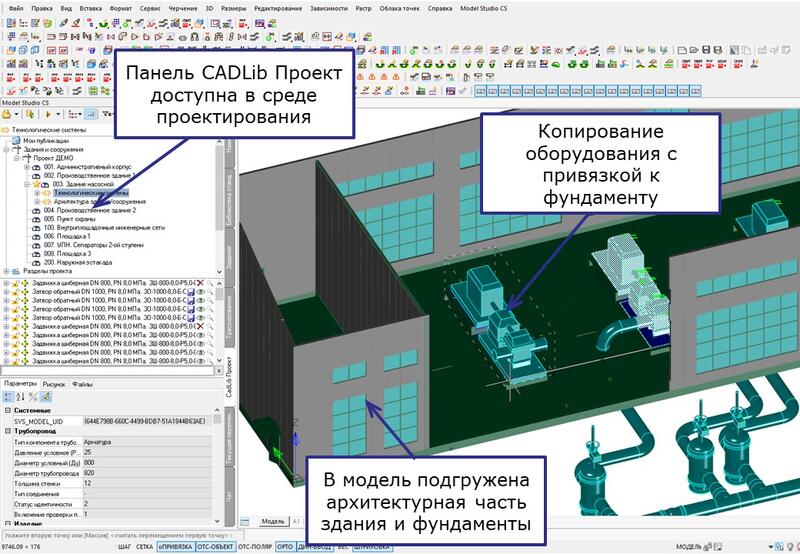Open the Файлы tab in properties panel
Screen dimensions: 800x554
coord(82,383)
